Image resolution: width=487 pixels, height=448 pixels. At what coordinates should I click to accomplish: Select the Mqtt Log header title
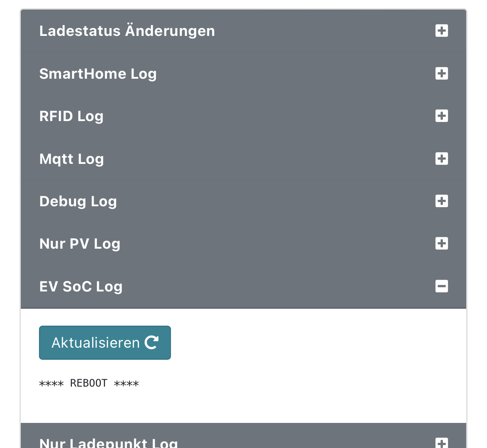point(71,159)
